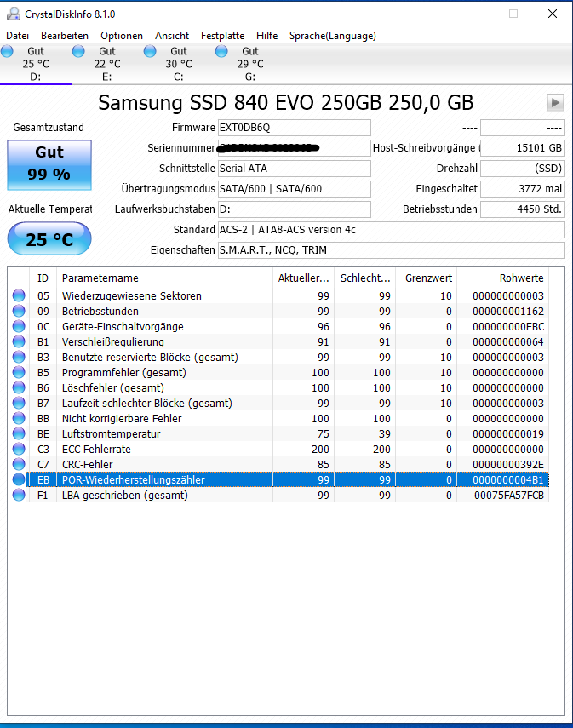Click status orb for Luftstromtemperatur row
Image resolution: width=573 pixels, height=728 pixels.
click(19, 433)
